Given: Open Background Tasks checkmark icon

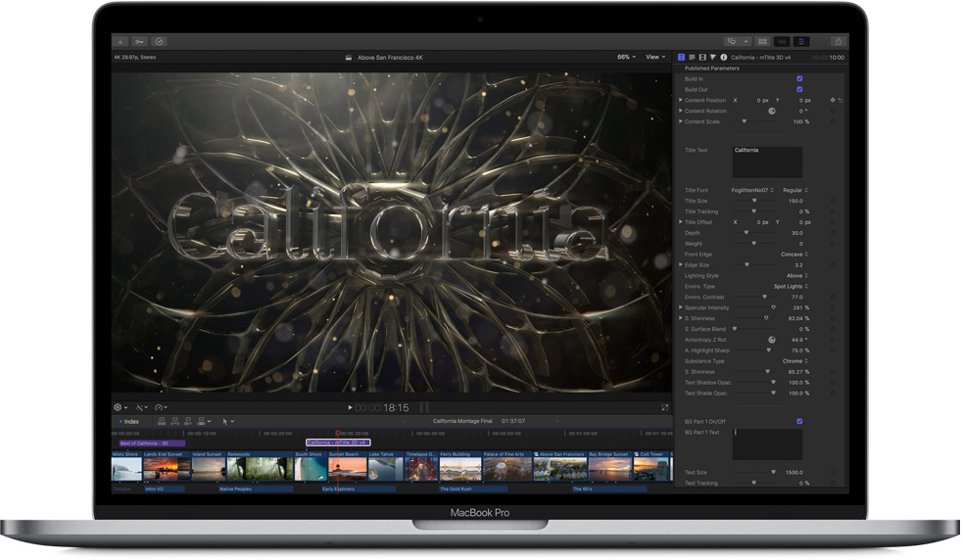Looking at the screenshot, I should coord(159,41).
